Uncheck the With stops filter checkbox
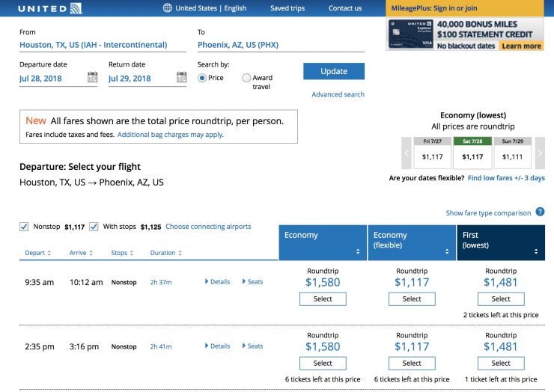Image resolution: width=554 pixels, height=392 pixels. (94, 227)
